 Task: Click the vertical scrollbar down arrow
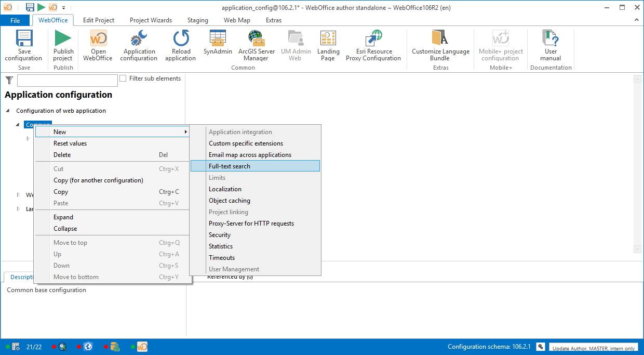click(637, 249)
